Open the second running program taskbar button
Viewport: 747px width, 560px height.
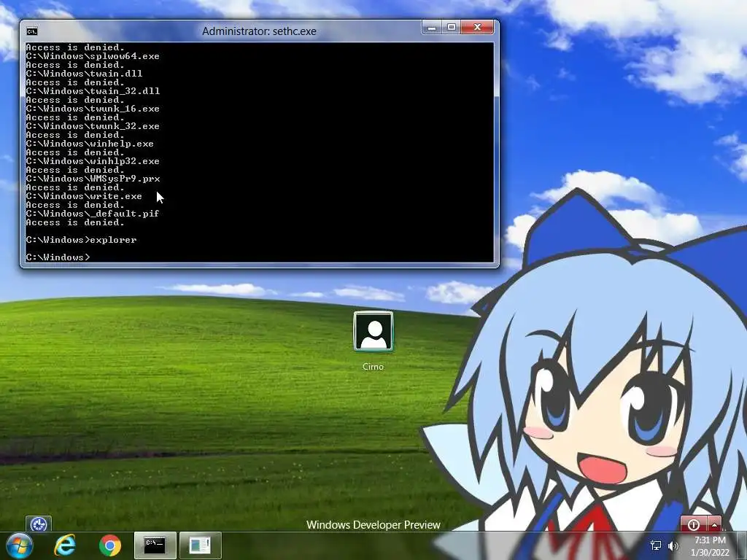point(200,545)
